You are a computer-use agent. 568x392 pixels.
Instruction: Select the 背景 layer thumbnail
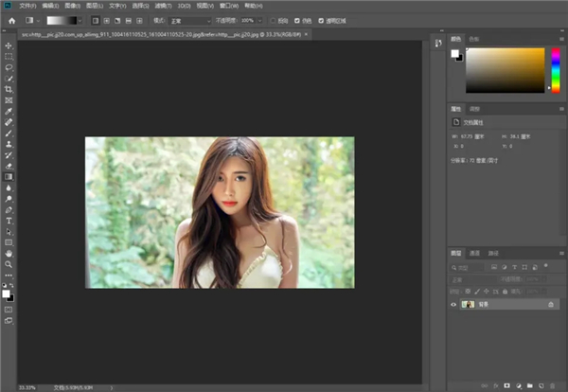(x=467, y=304)
